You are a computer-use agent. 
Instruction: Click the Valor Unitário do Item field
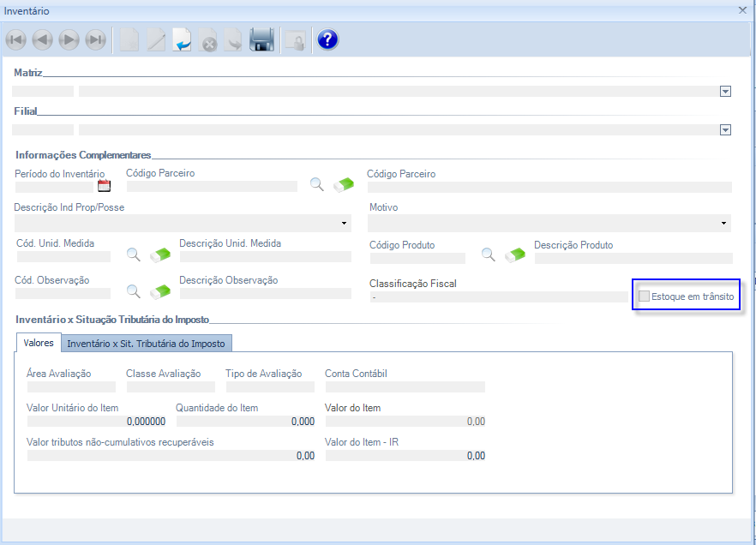(96, 422)
